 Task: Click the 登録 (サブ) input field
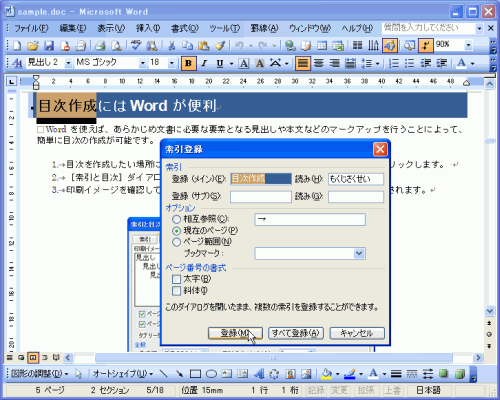click(261, 197)
